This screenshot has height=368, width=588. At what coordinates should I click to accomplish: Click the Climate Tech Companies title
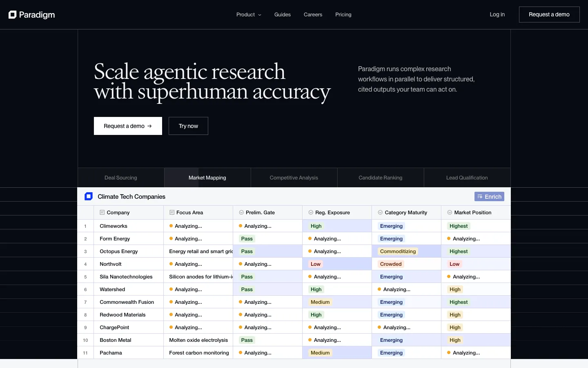click(x=131, y=197)
